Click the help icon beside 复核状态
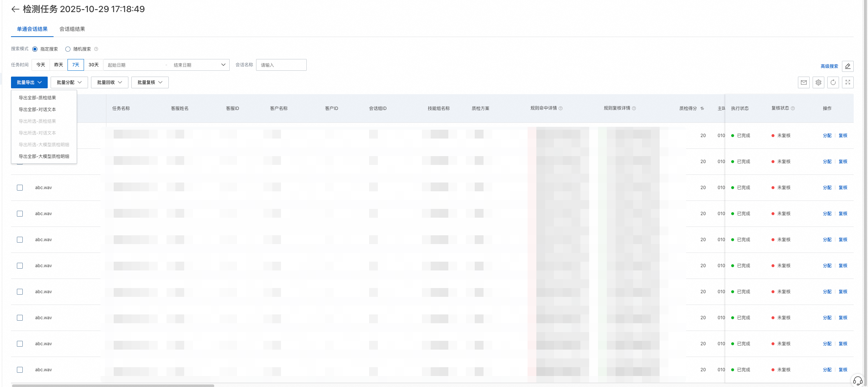 coord(793,108)
